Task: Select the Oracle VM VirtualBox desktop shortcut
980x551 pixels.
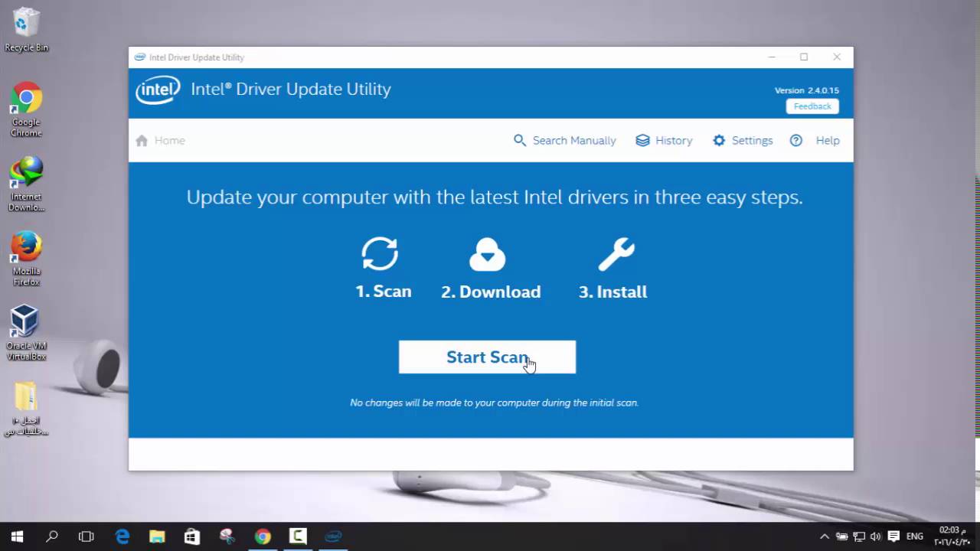Action: (26, 333)
